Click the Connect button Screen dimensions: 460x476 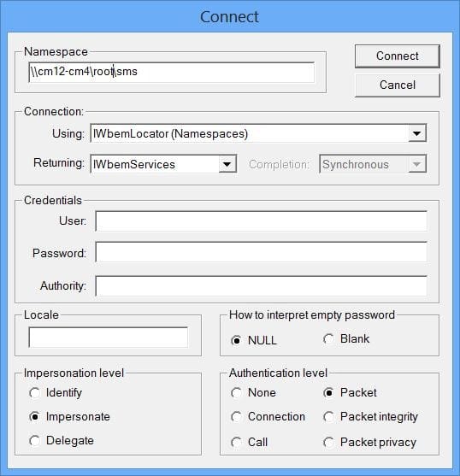pos(397,56)
